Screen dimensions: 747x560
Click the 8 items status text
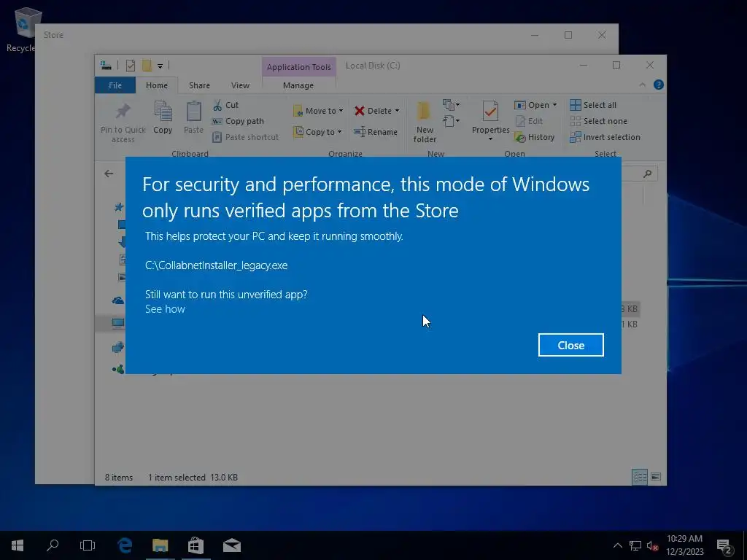(x=119, y=477)
